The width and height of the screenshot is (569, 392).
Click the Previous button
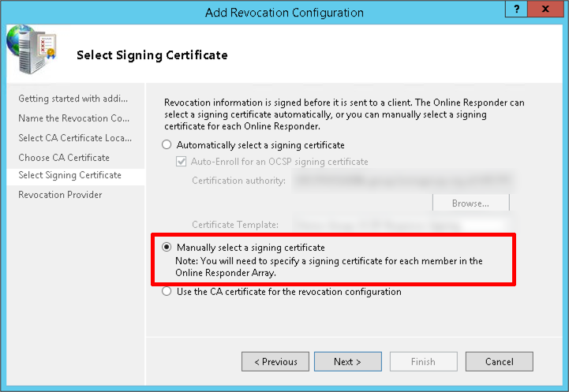point(275,361)
